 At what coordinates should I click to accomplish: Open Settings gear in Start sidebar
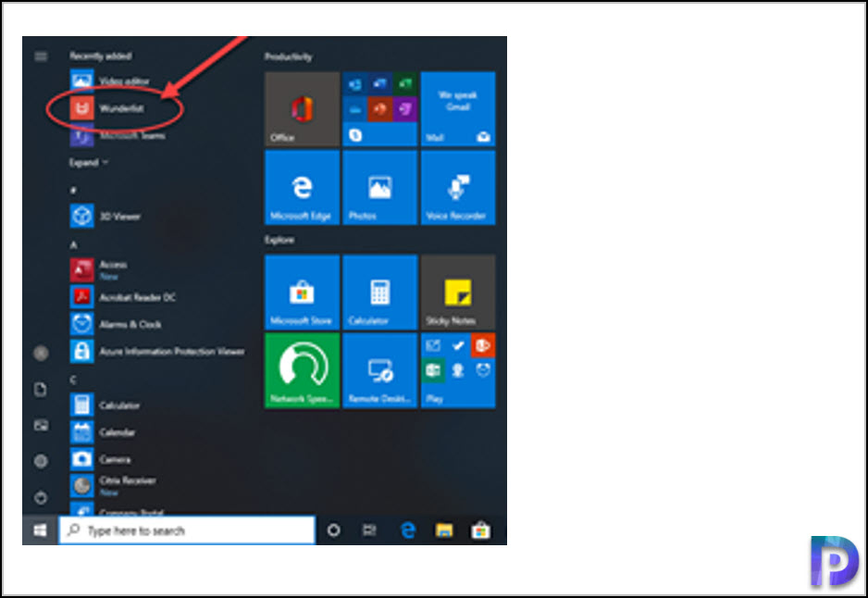click(x=41, y=461)
